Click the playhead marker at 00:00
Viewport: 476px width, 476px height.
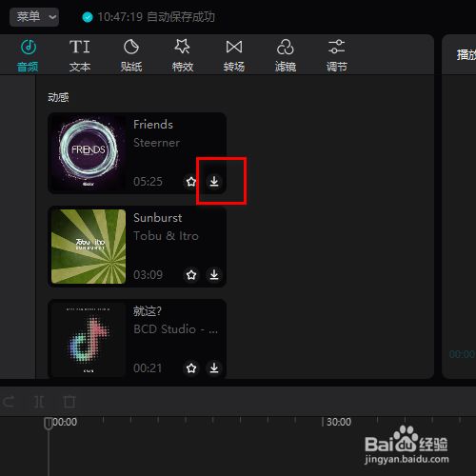coord(49,424)
